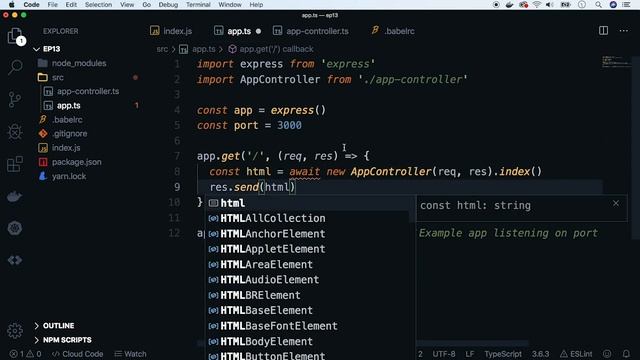The width and height of the screenshot is (640, 360).
Task: Show errors and warnings in status bar
Action: pyautogui.click(x=25, y=354)
